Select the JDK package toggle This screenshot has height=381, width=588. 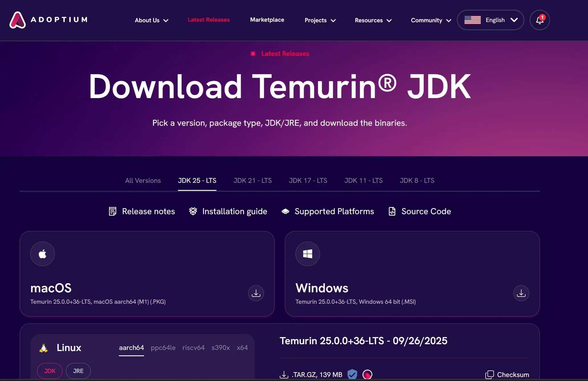(x=50, y=371)
